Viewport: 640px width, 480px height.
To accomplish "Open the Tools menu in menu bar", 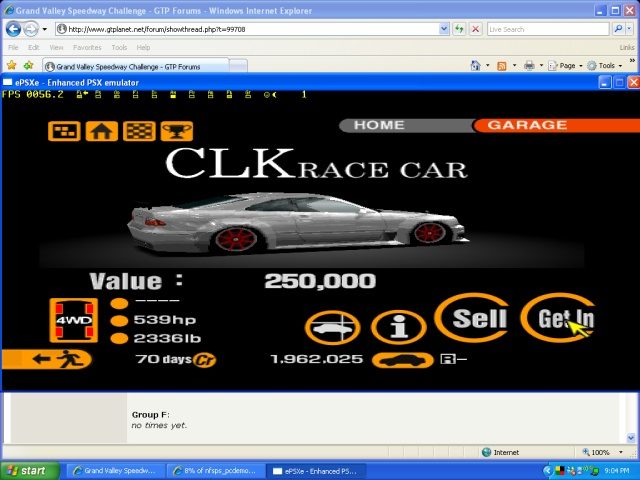I will click(119, 47).
